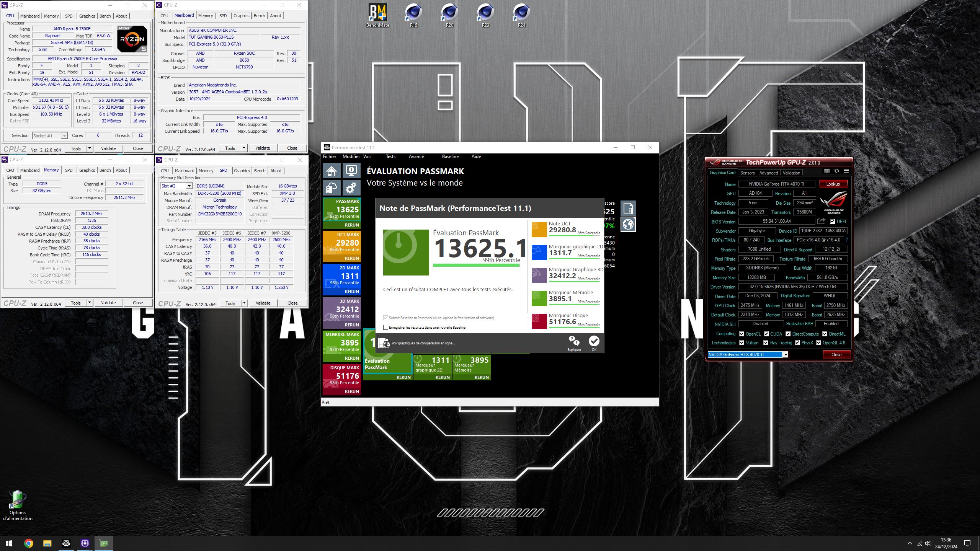Toggle the CUDA checkbox in GPU-Z
Viewport: 980px width, 551px height.
click(766, 334)
